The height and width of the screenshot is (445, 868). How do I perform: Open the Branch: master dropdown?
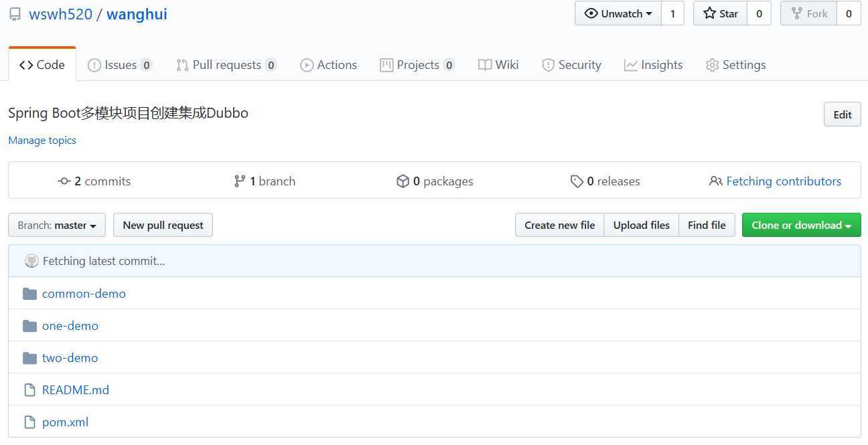tap(57, 226)
